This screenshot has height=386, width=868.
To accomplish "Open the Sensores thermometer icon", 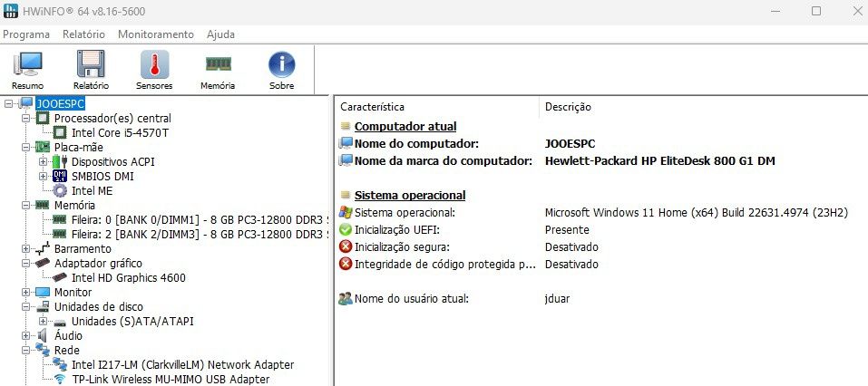I will 154,64.
